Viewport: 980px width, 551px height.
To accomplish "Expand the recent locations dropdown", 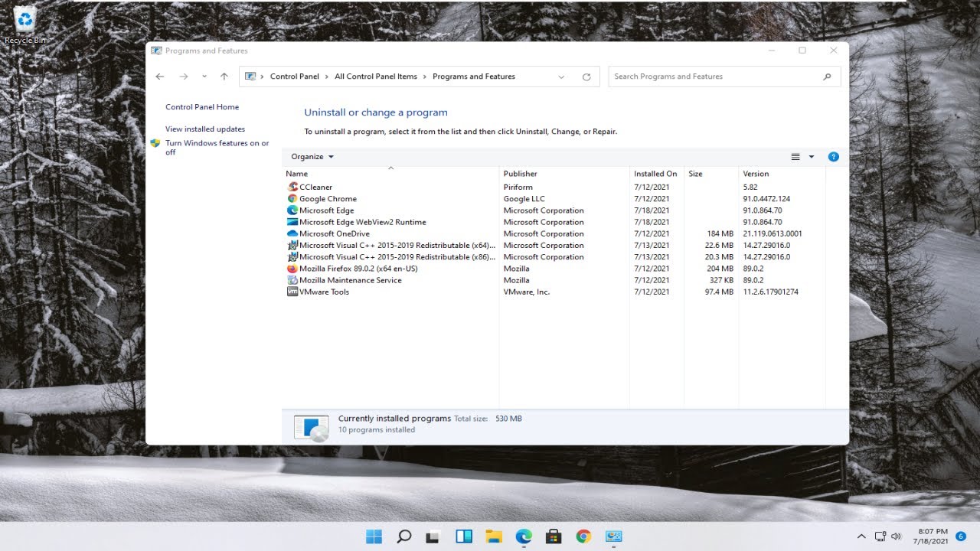I will point(204,77).
